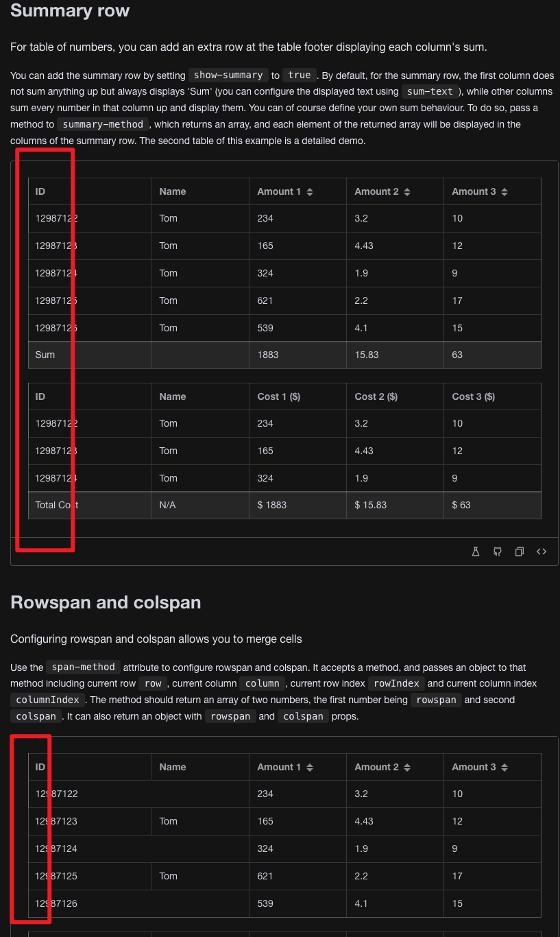Image resolution: width=560 pixels, height=937 pixels.
Task: Sort Amount 1 in the rowspan table
Action: point(310,768)
